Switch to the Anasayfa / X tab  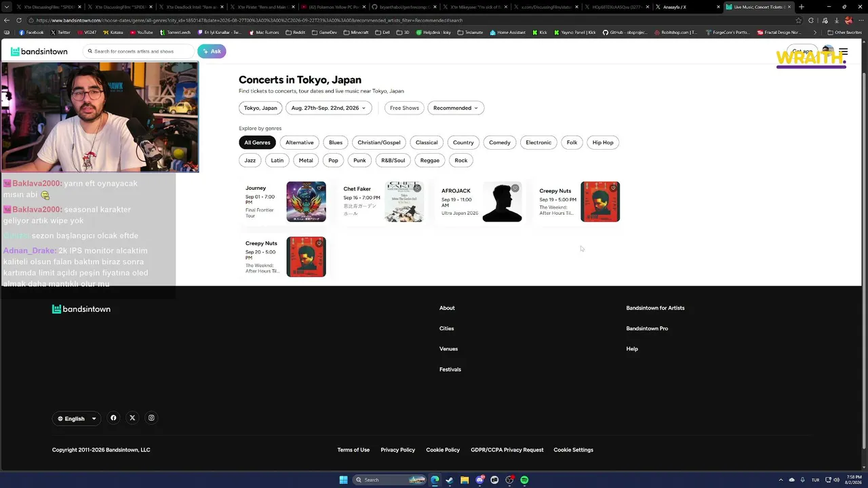686,7
